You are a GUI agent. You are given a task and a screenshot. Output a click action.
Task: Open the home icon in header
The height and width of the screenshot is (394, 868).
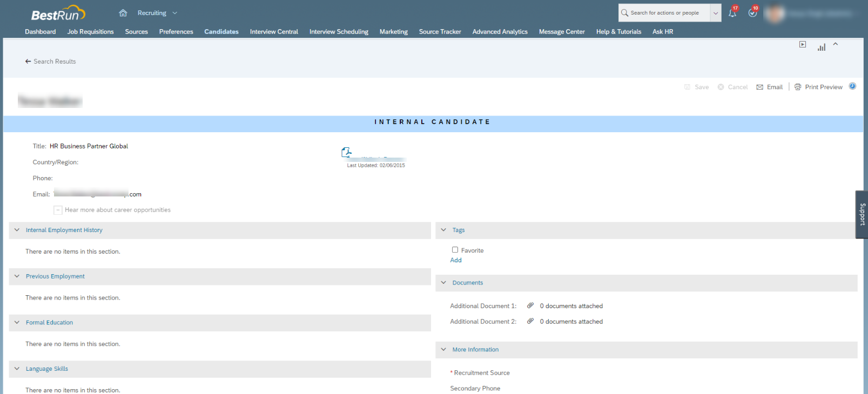pos(123,13)
